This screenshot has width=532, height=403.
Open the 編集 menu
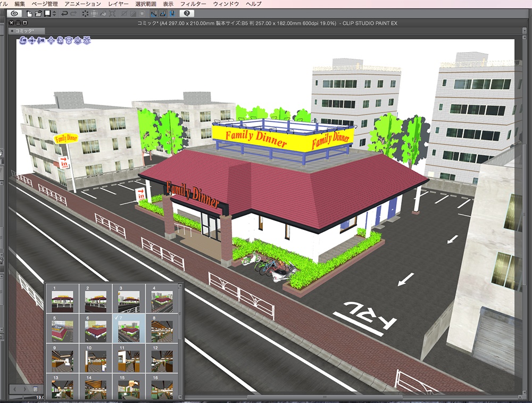click(x=20, y=4)
